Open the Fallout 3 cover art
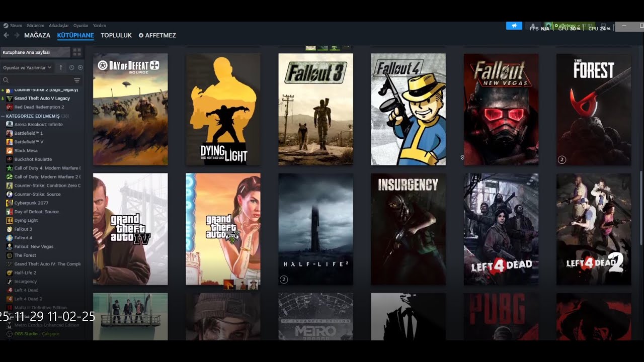Image resolution: width=644 pixels, height=362 pixels. coord(315,110)
